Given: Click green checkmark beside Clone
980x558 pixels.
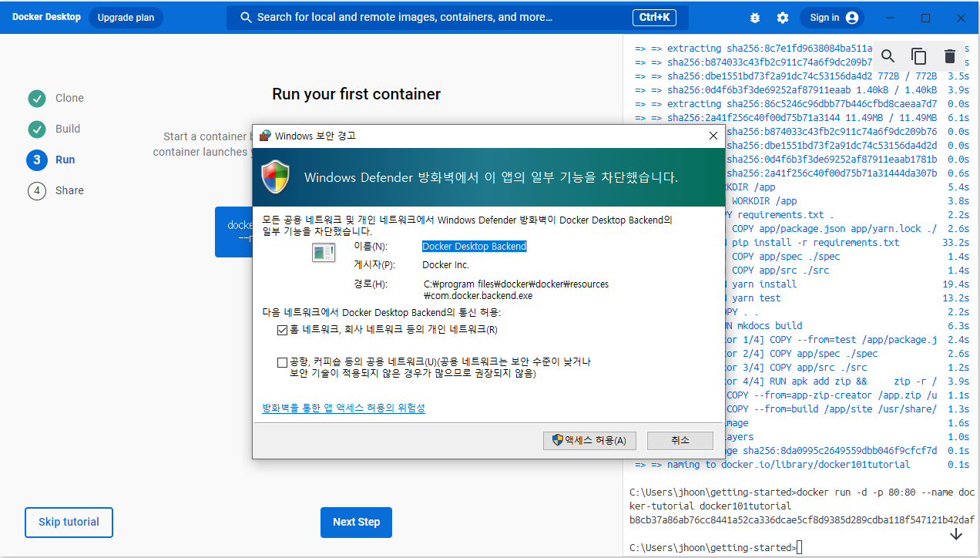Looking at the screenshot, I should point(37,98).
